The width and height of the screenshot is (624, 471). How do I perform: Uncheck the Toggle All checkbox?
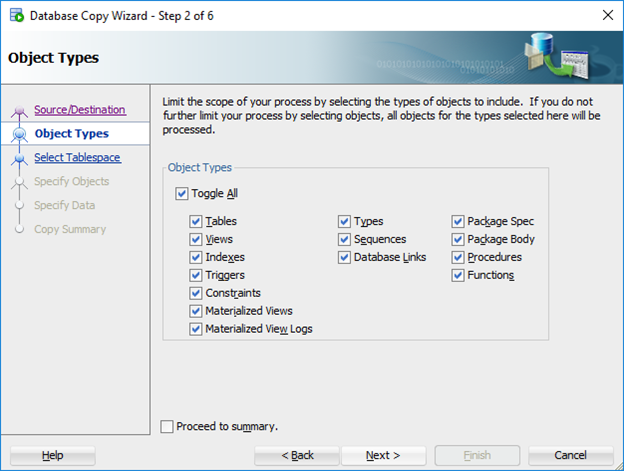click(181, 194)
